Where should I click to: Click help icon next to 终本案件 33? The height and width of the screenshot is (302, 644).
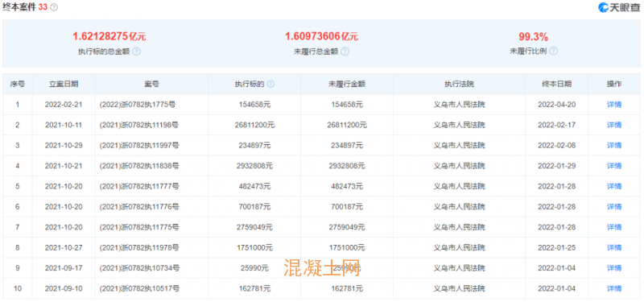point(54,7)
